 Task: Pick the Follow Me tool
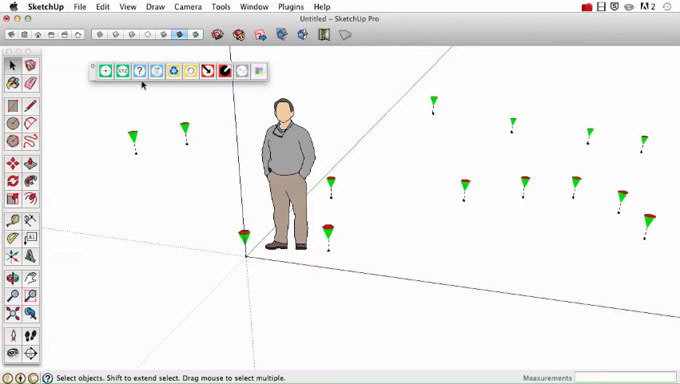(x=30, y=181)
